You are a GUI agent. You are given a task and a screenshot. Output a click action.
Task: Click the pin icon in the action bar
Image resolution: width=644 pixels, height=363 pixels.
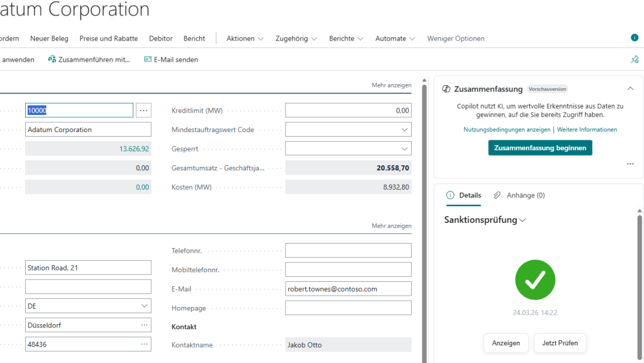pos(635,59)
